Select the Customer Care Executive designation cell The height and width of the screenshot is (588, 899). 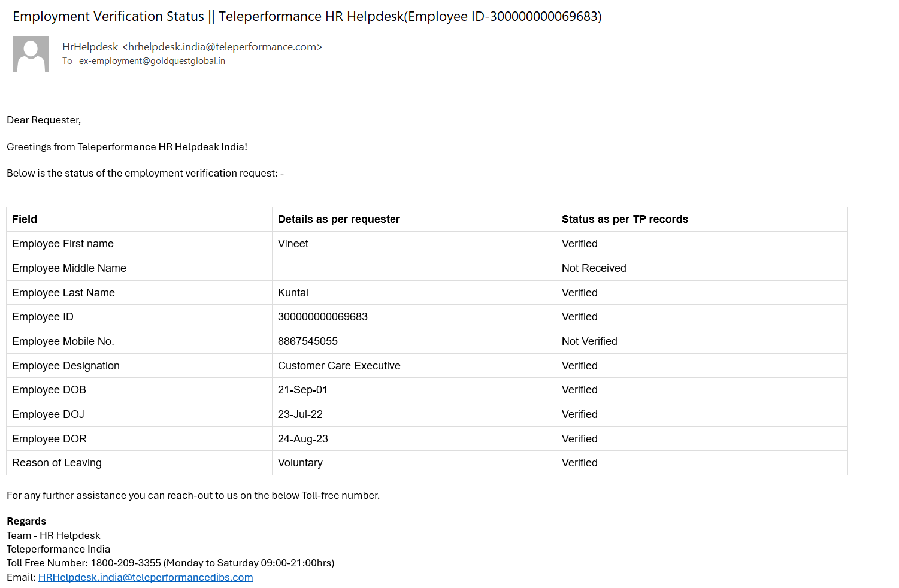339,366
